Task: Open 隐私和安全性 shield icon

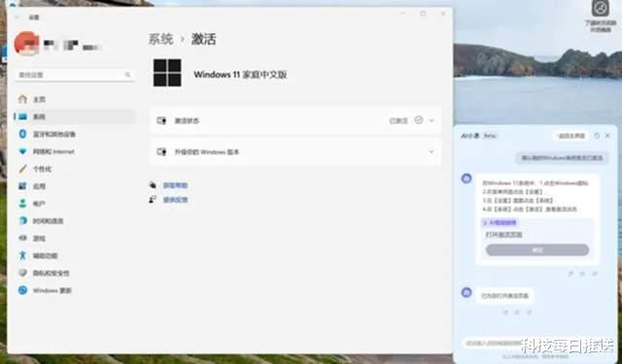Action: coord(22,273)
